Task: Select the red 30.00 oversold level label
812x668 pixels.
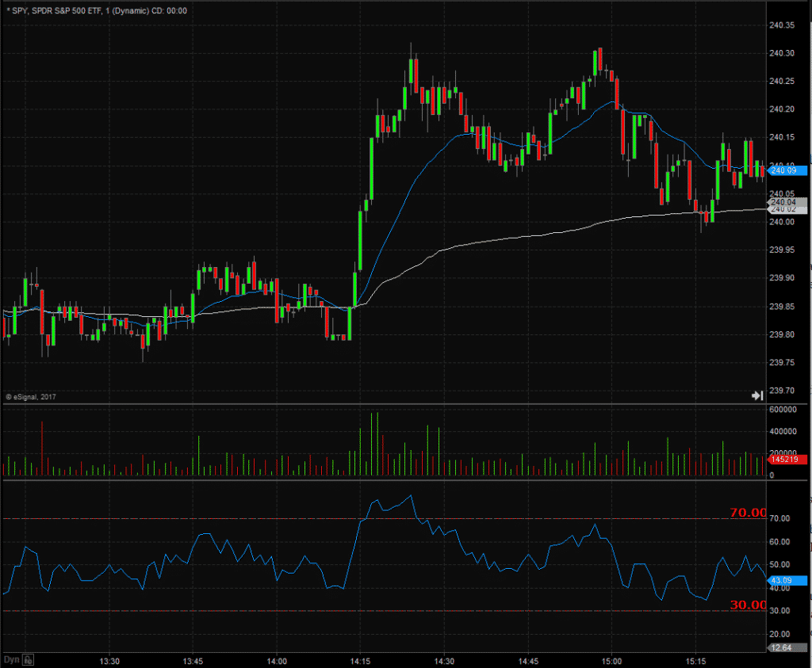Action: (x=748, y=605)
